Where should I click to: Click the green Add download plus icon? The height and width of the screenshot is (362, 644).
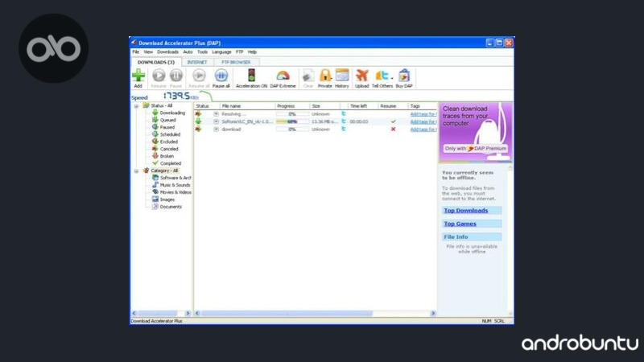(x=138, y=76)
